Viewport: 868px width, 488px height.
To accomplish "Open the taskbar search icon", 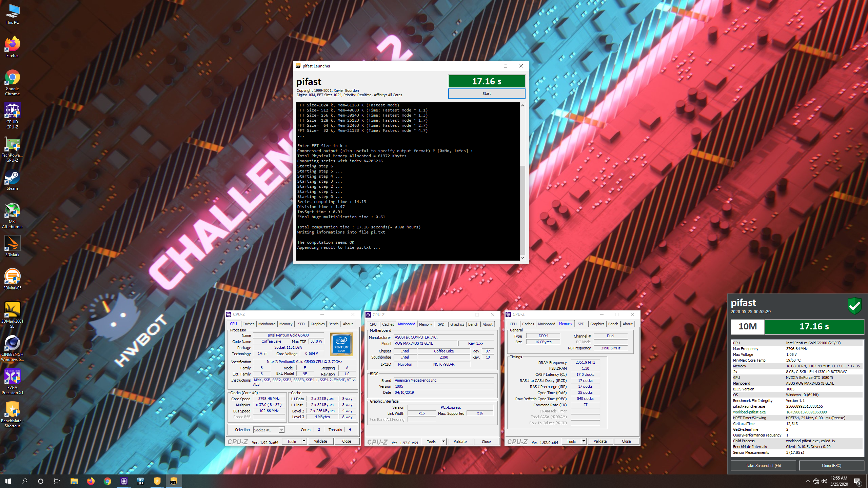I will [24, 481].
